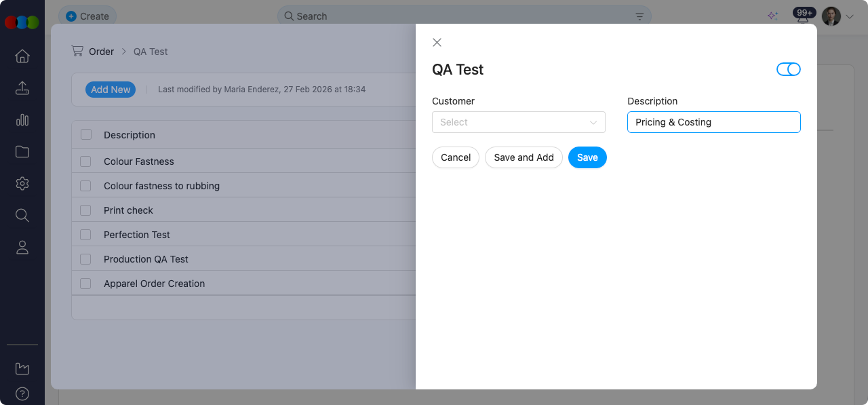The width and height of the screenshot is (868, 405).
Task: Click inside the Description field showing Pricing & Costing
Action: point(713,122)
